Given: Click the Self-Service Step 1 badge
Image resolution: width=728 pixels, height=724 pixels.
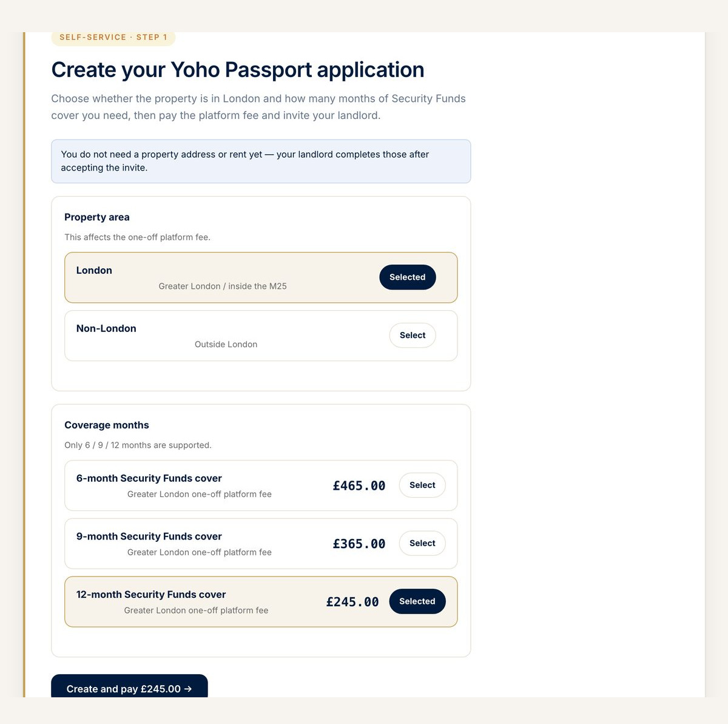Looking at the screenshot, I should (113, 38).
